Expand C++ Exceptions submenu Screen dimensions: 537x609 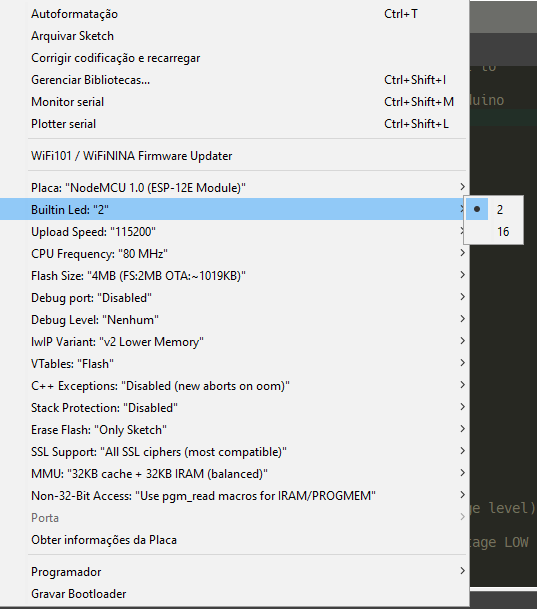pos(235,386)
